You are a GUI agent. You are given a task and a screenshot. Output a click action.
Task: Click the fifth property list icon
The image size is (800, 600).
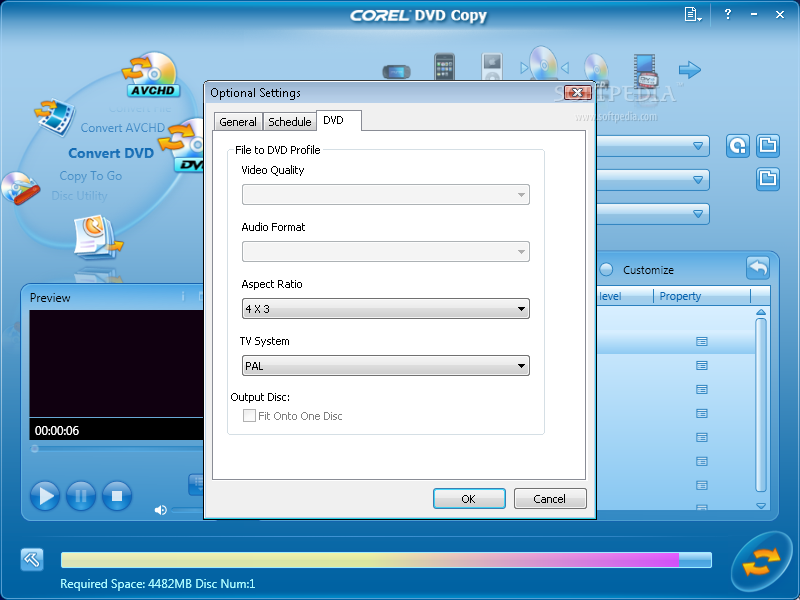[x=702, y=437]
